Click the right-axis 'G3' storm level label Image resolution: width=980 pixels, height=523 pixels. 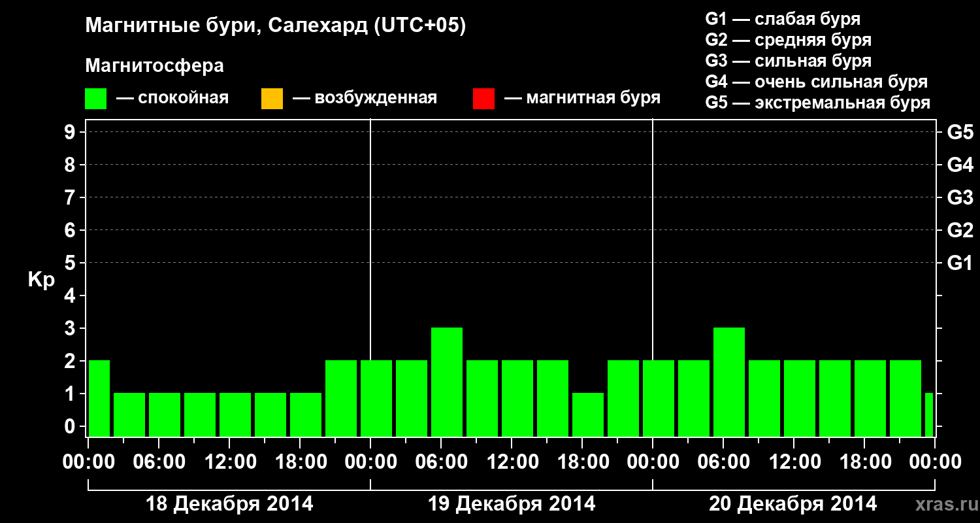[x=960, y=197]
